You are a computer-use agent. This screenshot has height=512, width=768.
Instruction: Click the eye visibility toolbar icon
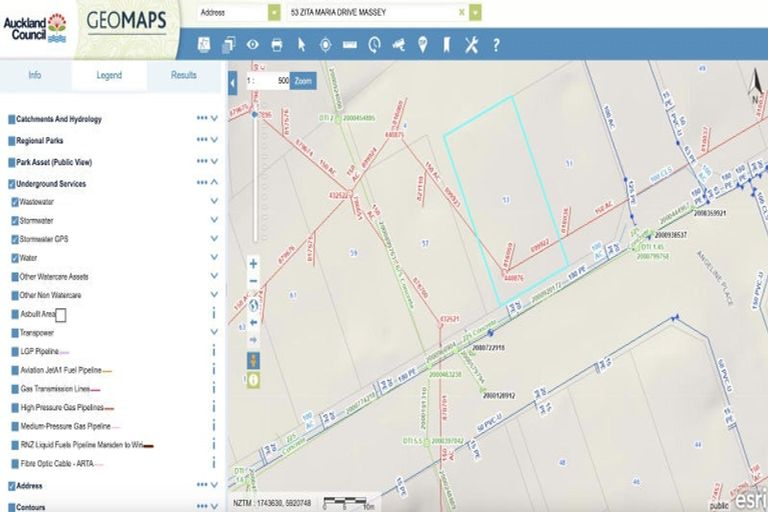tap(253, 45)
